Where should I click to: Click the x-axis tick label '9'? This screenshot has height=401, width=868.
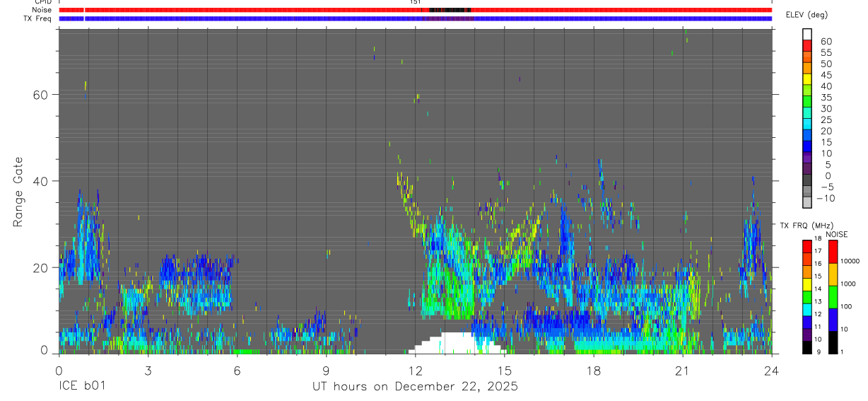click(x=326, y=371)
